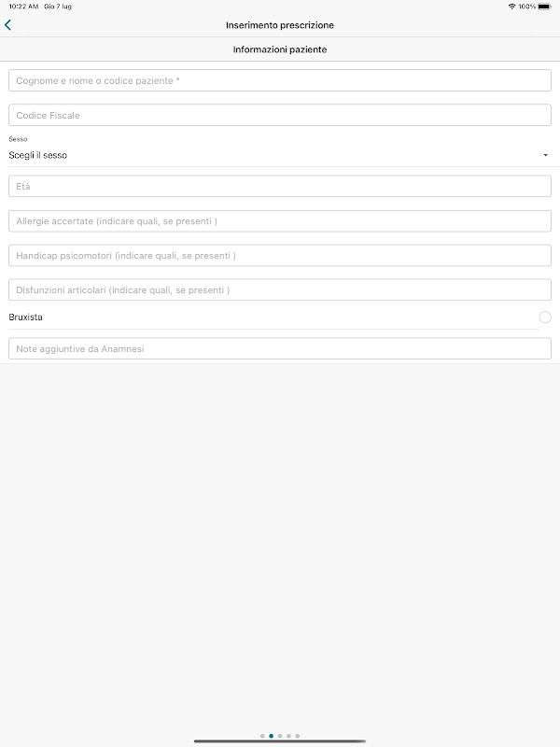The width and height of the screenshot is (560, 747).
Task: Click into the Codice Fiscale field
Action: point(280,115)
